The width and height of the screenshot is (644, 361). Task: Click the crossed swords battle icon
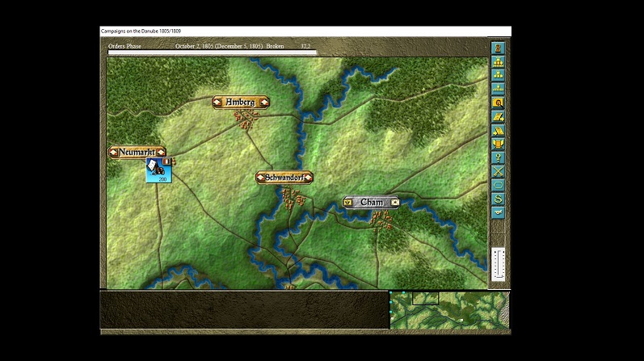pos(498,172)
